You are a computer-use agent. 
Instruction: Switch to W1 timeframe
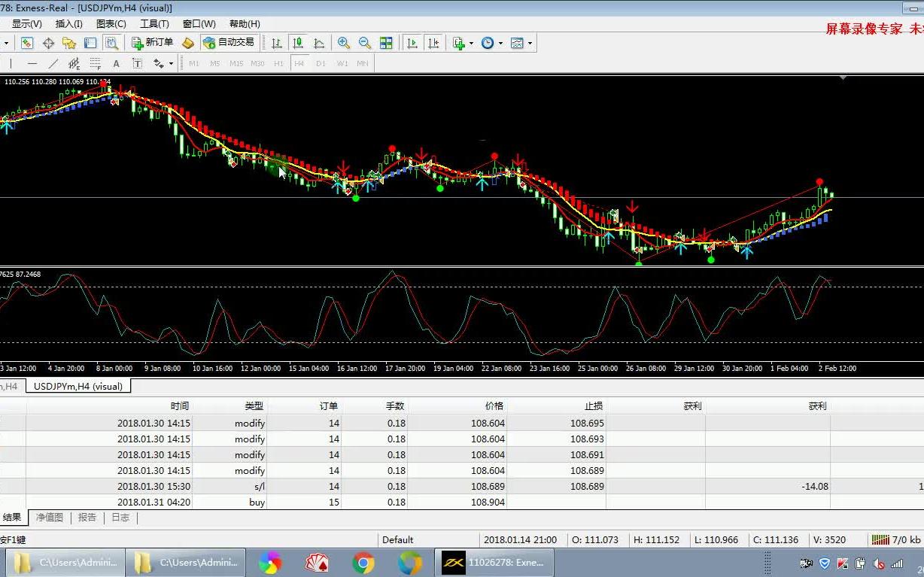[x=342, y=63]
